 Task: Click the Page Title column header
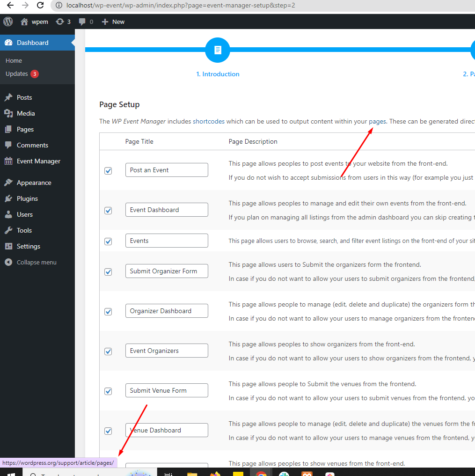(139, 141)
